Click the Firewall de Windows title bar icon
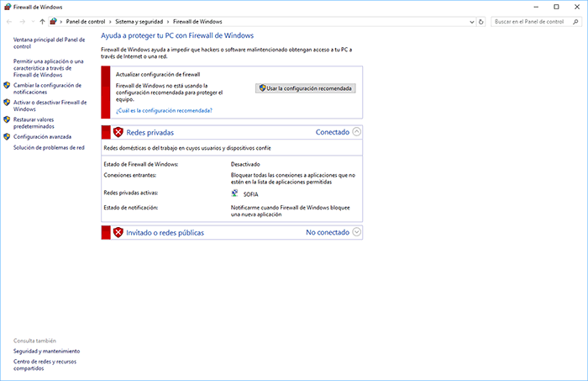 [x=8, y=7]
